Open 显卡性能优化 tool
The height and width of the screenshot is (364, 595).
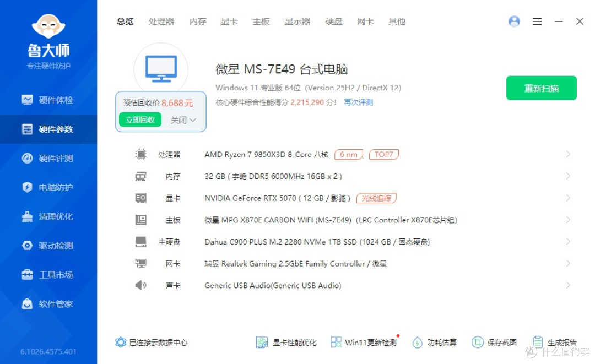click(286, 343)
